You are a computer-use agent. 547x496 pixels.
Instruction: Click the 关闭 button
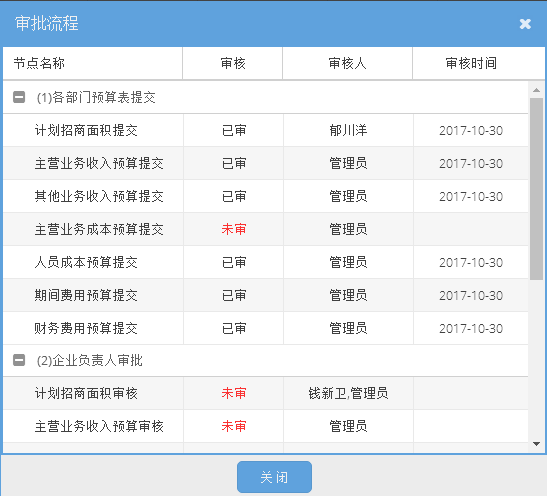coord(274,477)
